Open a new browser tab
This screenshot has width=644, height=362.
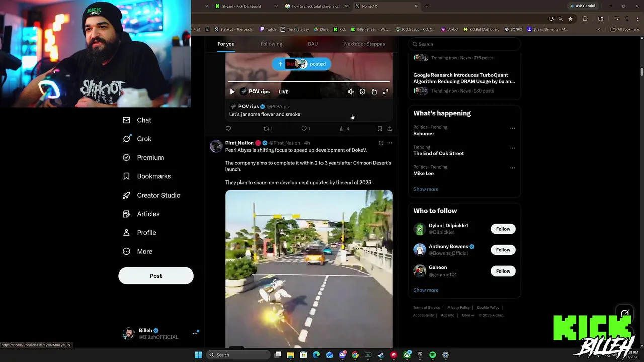click(427, 6)
